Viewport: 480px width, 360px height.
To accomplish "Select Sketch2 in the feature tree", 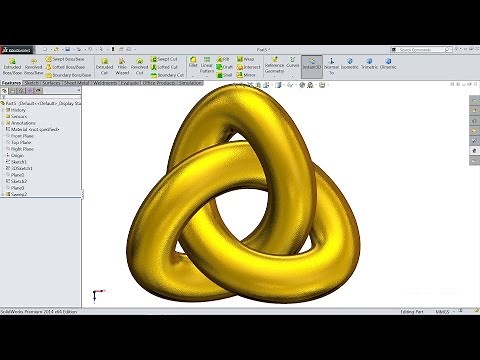I will 16,181.
